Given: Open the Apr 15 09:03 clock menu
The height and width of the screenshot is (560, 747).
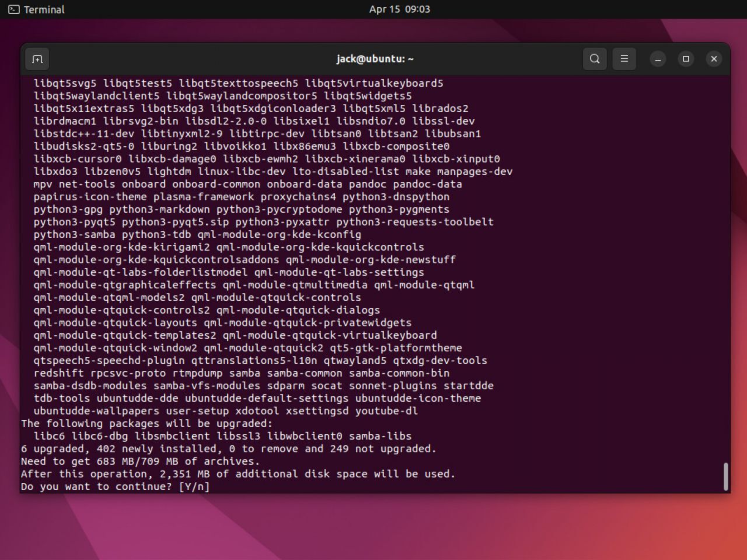Looking at the screenshot, I should click(399, 9).
